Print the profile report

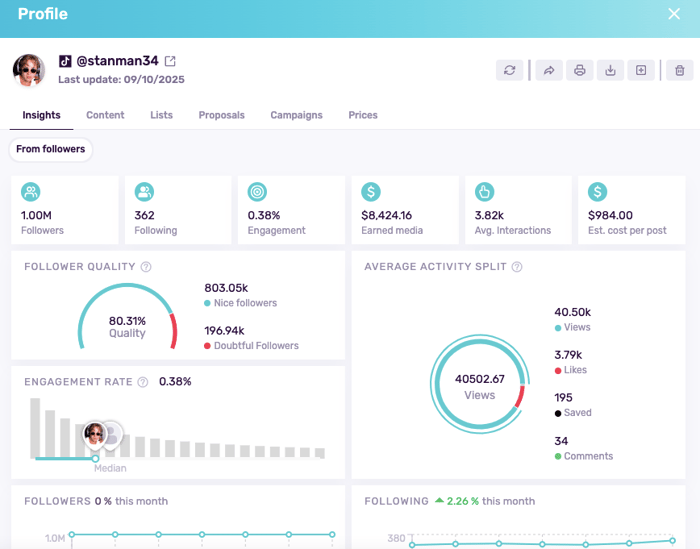pos(579,70)
